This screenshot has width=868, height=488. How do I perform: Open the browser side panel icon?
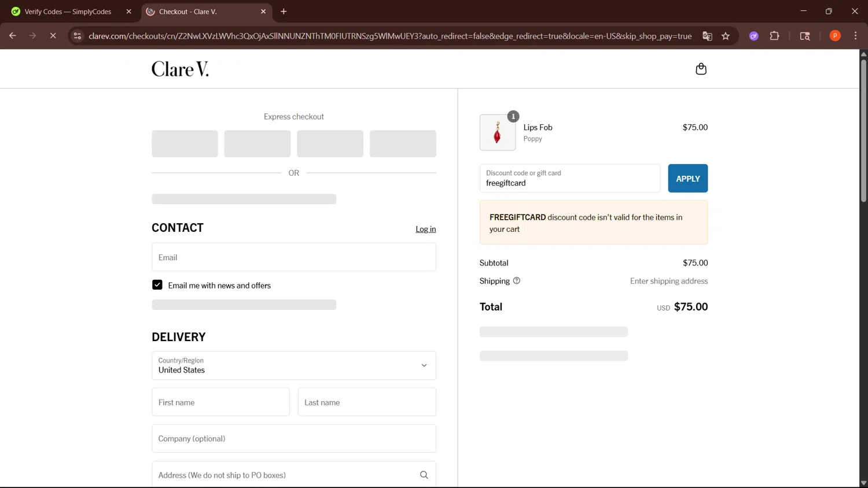click(805, 36)
